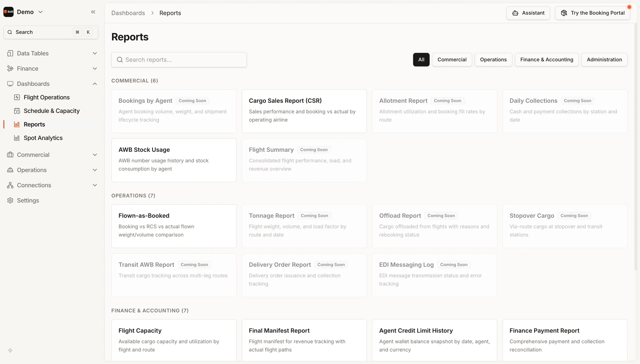Select the Administration filter tab
This screenshot has height=364, width=640.
click(x=604, y=60)
